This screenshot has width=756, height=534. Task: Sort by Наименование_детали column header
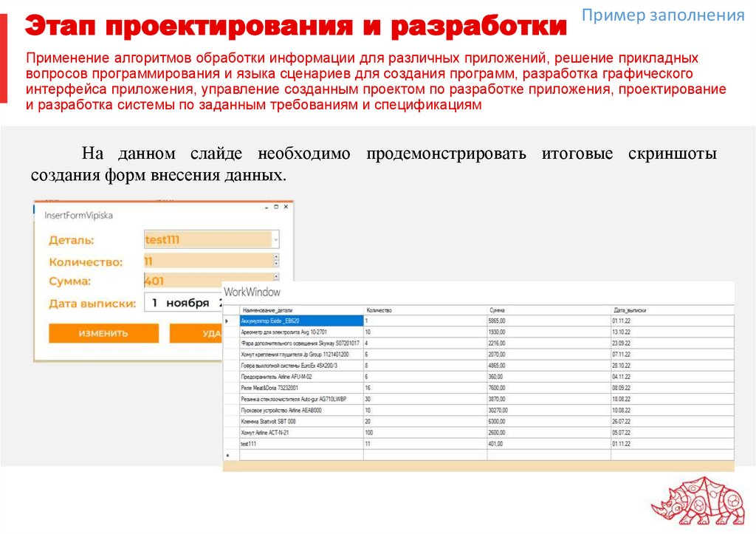click(x=301, y=310)
